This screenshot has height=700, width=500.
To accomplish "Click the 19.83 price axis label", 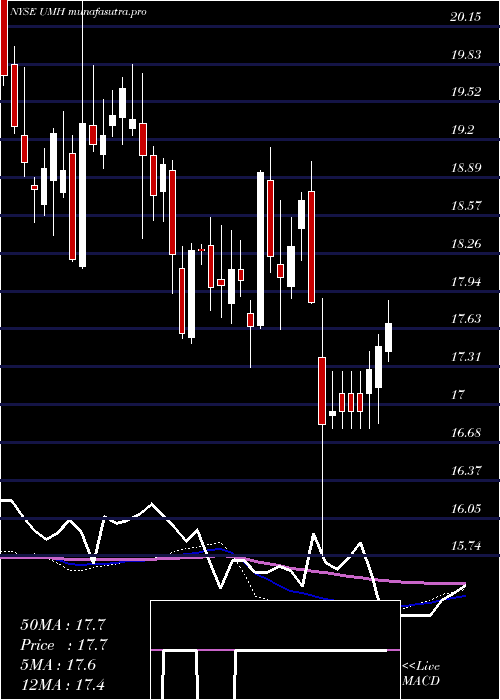I will tap(466, 55).
